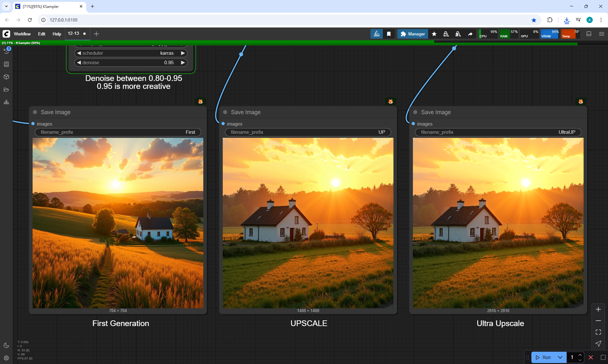Open the node library cube icon
The image size is (608, 364).
click(x=6, y=77)
